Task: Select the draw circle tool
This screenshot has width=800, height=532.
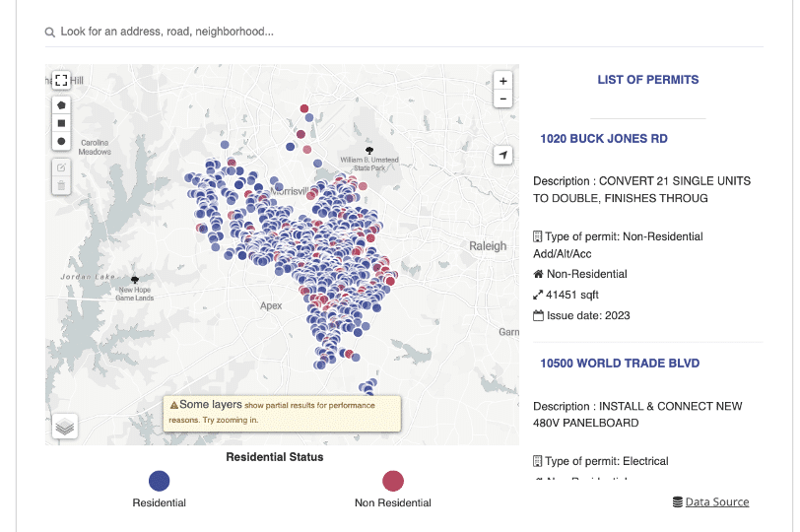Action: tap(61, 141)
